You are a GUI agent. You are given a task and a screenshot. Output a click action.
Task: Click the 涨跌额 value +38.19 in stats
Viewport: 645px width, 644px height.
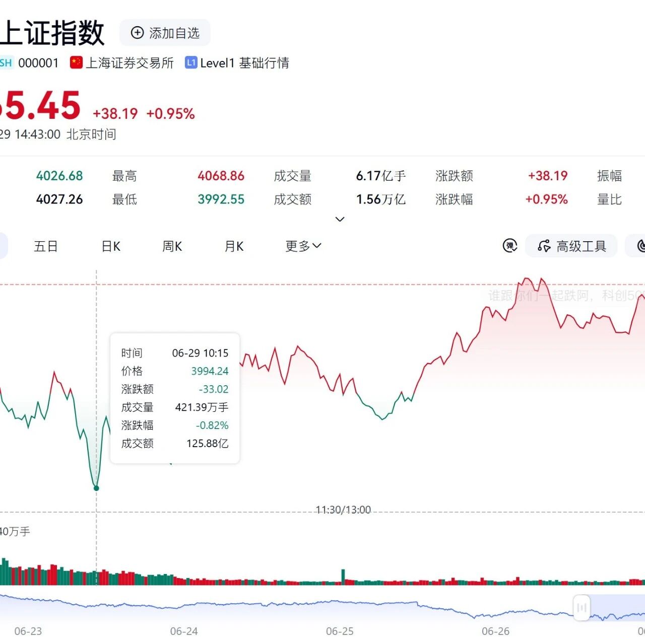click(x=548, y=176)
